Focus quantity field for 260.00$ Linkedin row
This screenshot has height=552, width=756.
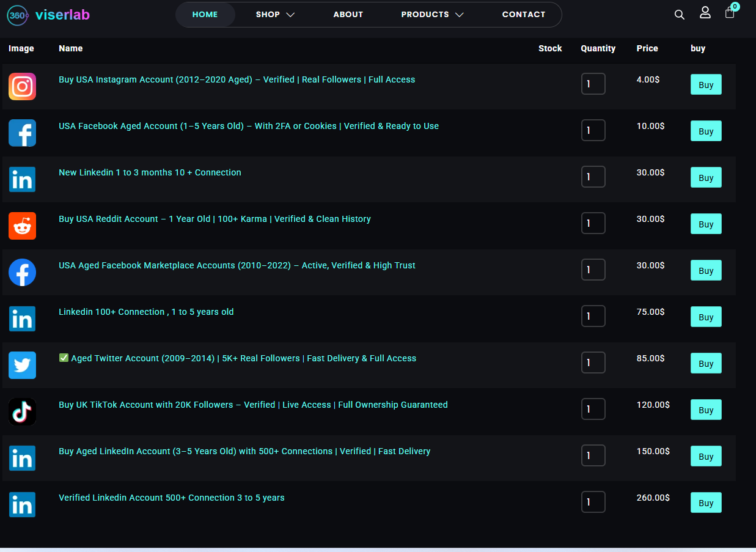click(x=593, y=502)
